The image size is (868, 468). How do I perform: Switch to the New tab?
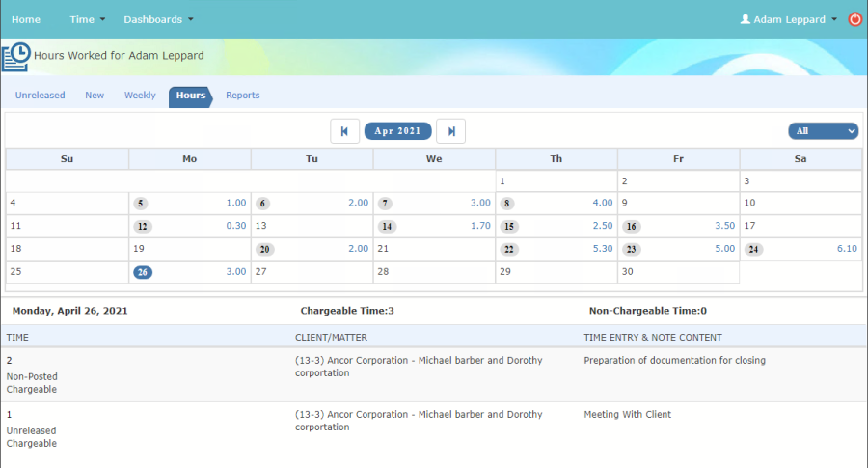pos(95,96)
